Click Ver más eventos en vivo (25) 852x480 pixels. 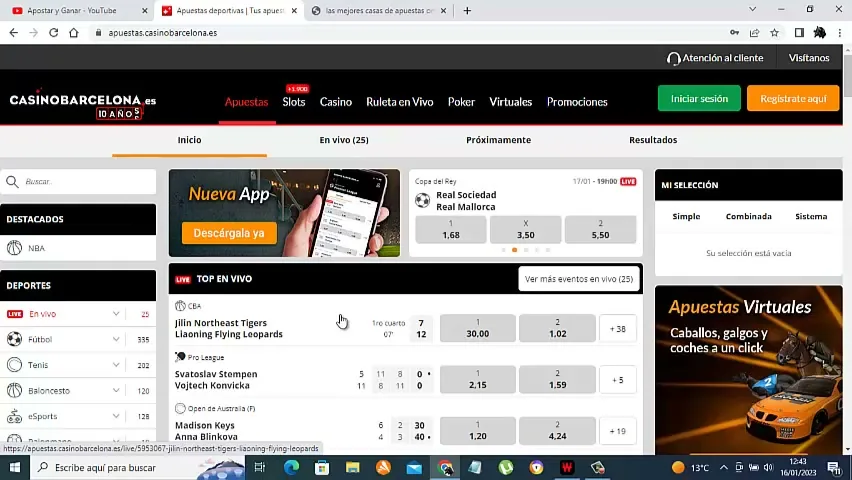point(579,279)
